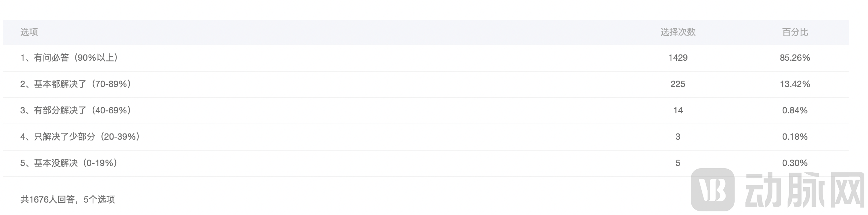This screenshot has height=215, width=868.
Task: Click the 13.42% percentage cell
Action: point(795,84)
